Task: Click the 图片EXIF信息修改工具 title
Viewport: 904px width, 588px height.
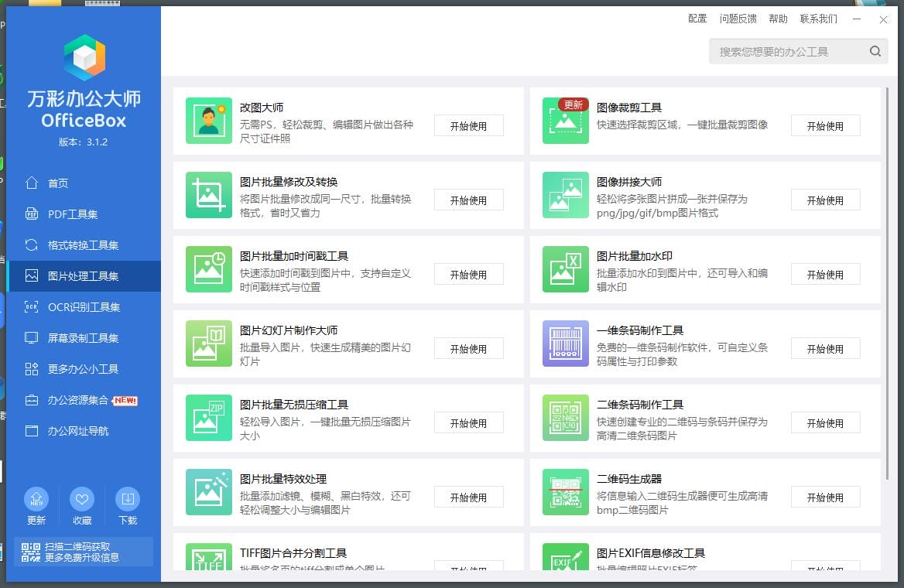Action: [651, 553]
